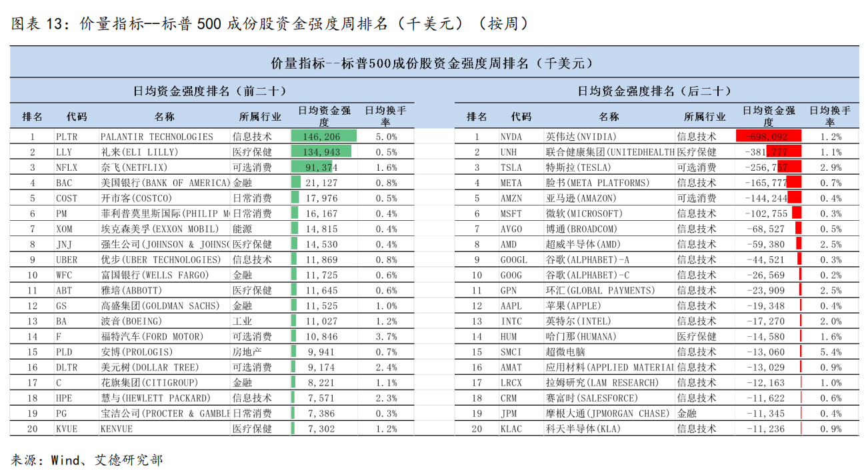Click the NVDA ticker cell
The width and height of the screenshot is (868, 475).
[x=512, y=137]
